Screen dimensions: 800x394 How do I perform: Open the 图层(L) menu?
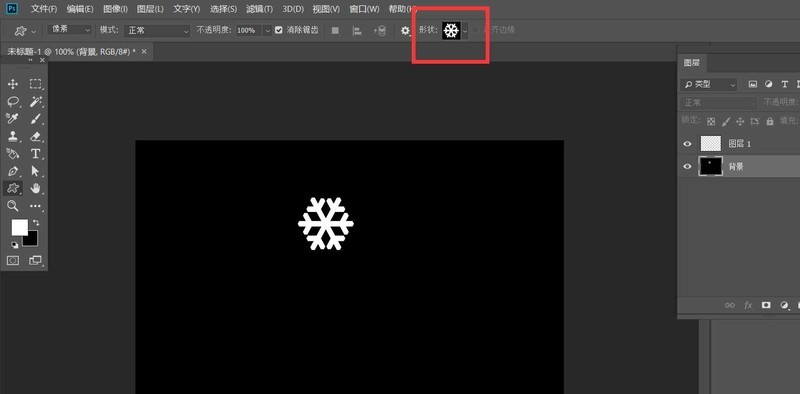click(151, 9)
